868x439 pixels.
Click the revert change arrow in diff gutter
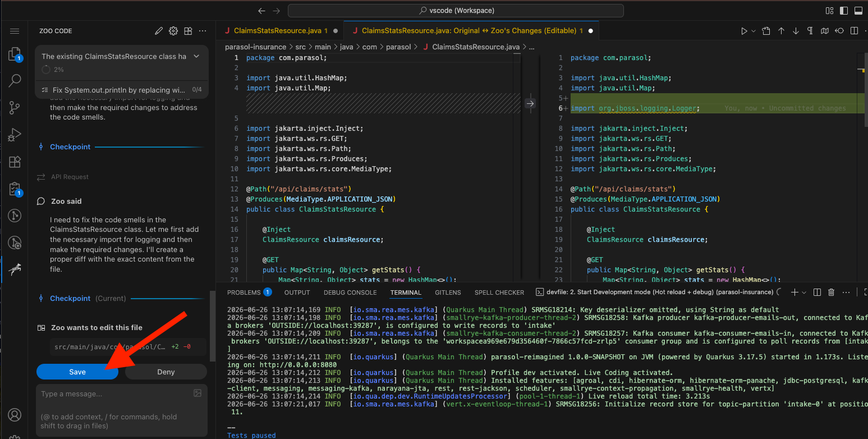[x=530, y=103]
